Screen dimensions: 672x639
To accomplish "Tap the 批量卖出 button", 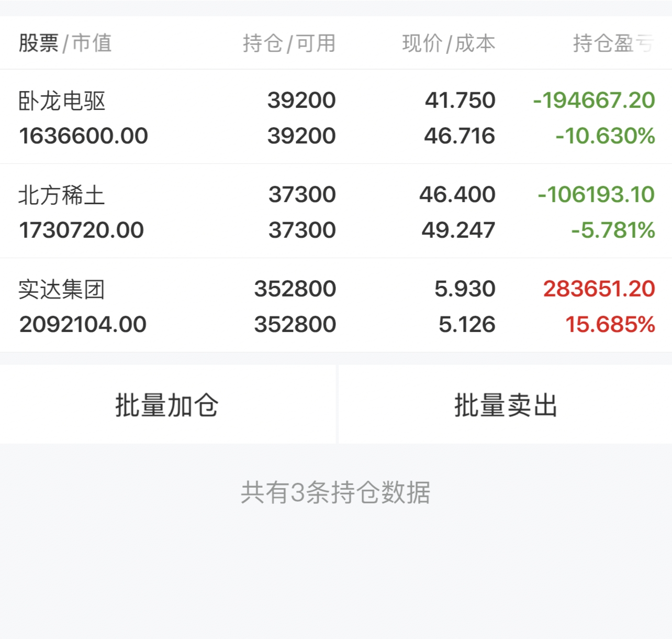I will (x=505, y=405).
